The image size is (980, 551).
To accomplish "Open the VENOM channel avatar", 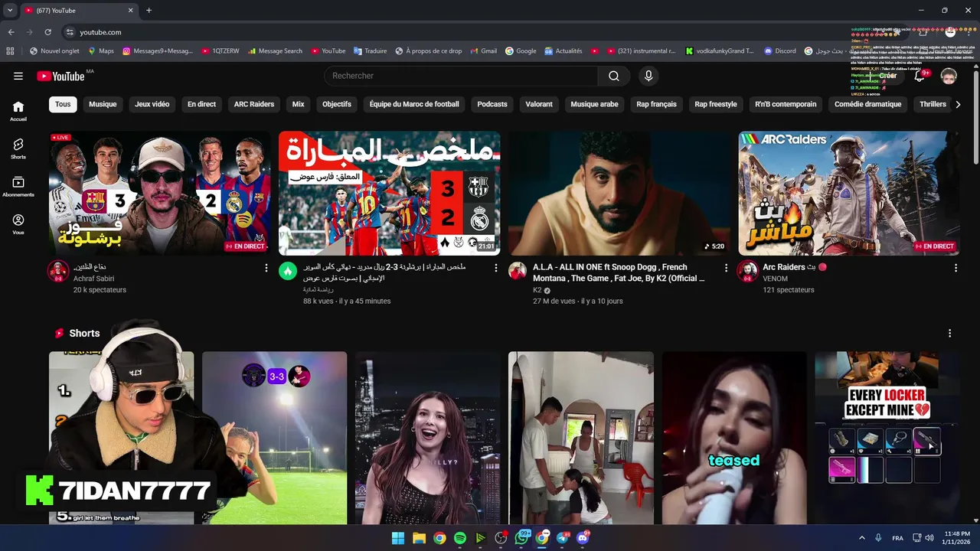I will click(x=747, y=271).
